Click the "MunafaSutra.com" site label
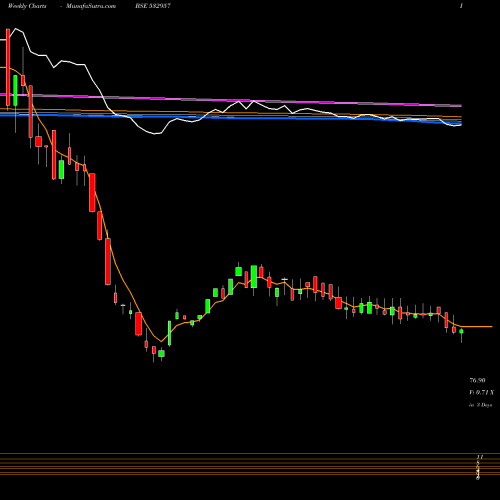The width and height of the screenshot is (500, 500). (91, 6)
